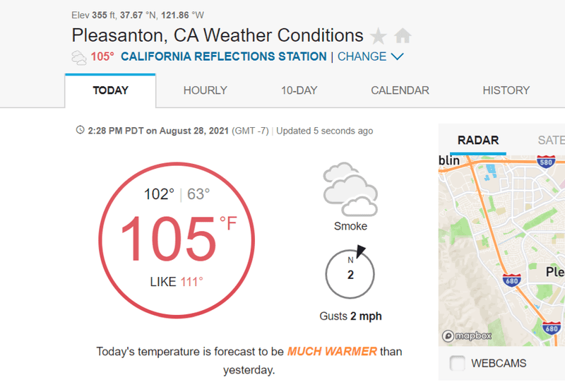
Task: Expand the Change station dropdown
Action: (362, 57)
